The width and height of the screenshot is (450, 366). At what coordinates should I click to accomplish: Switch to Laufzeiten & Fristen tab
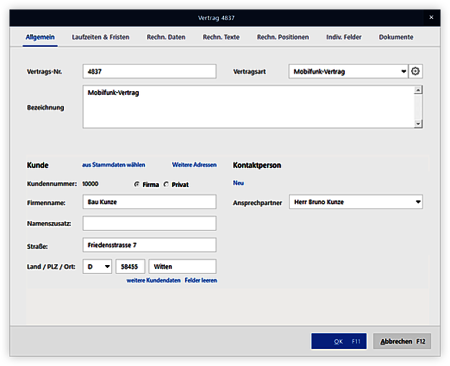(100, 37)
